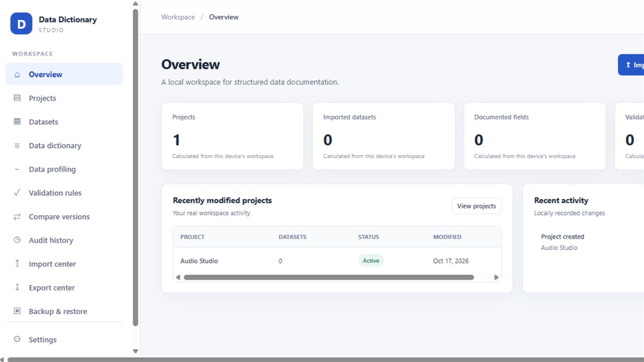Click the Projects icon in sidebar
Viewport: 644px width, 362px height.
click(17, 98)
